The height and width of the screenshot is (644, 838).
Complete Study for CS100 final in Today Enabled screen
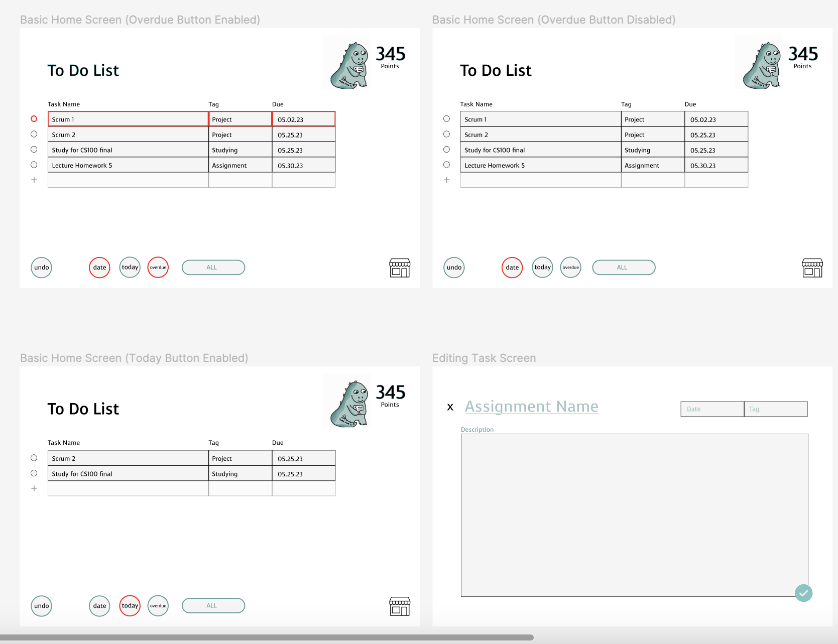coord(34,473)
